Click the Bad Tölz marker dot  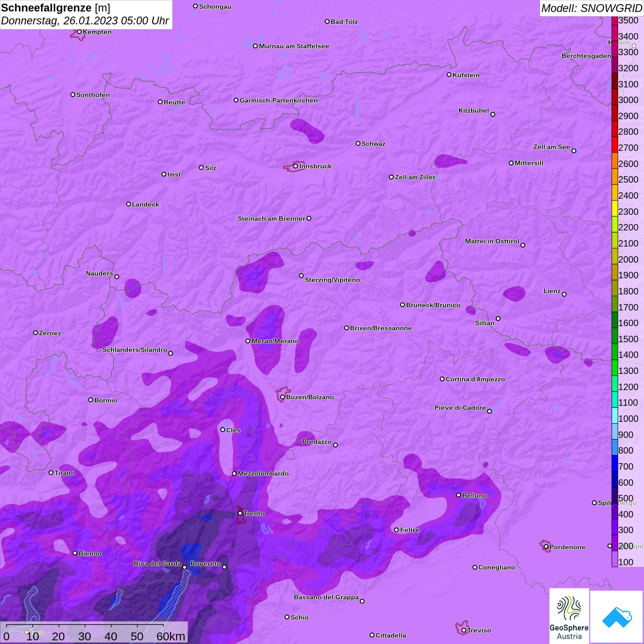(327, 22)
